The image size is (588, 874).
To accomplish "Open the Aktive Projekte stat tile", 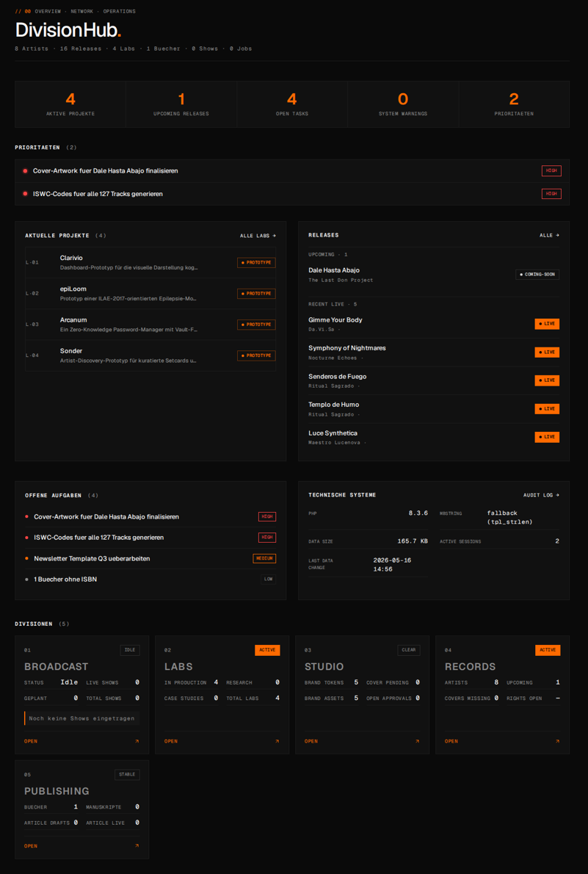I will tap(70, 104).
